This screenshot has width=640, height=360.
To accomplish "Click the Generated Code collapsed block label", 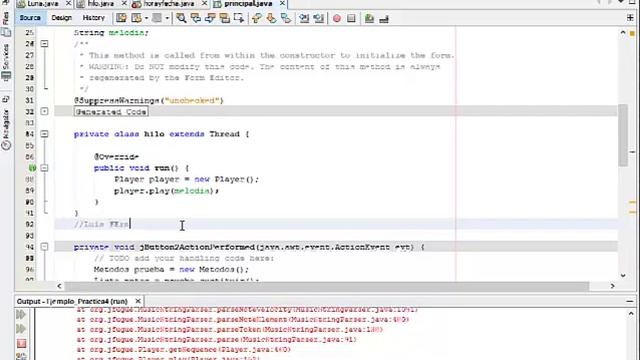I will (x=111, y=112).
